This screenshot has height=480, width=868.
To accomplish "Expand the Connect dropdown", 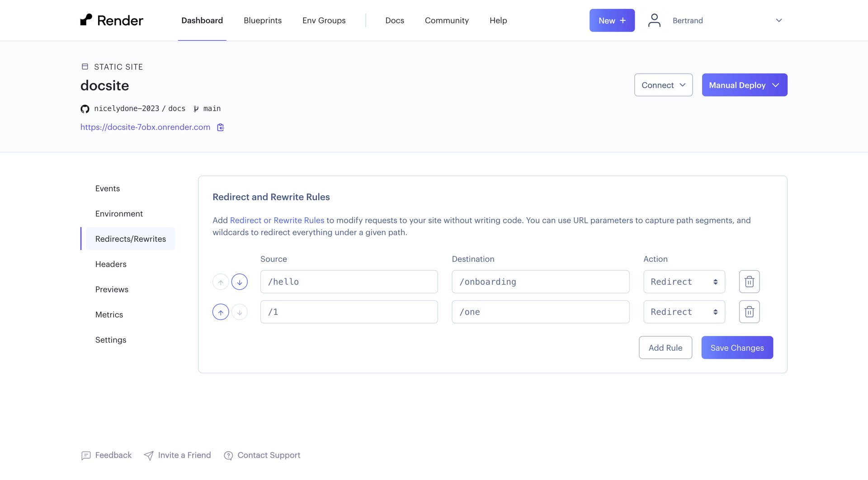I will 663,85.
